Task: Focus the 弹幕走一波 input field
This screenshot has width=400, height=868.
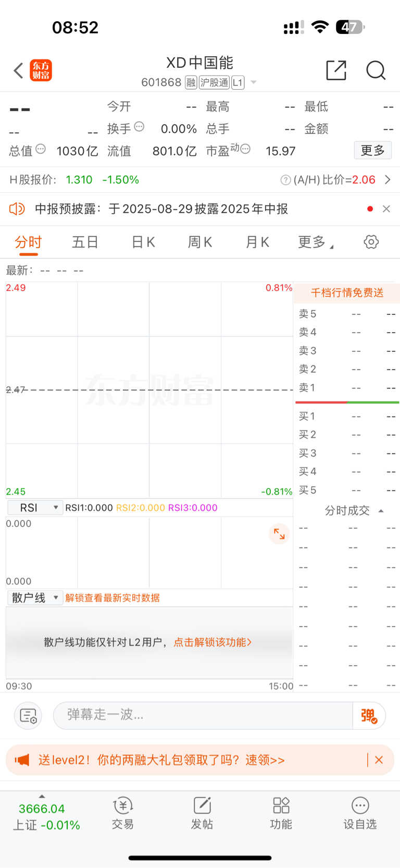Action: [203, 716]
